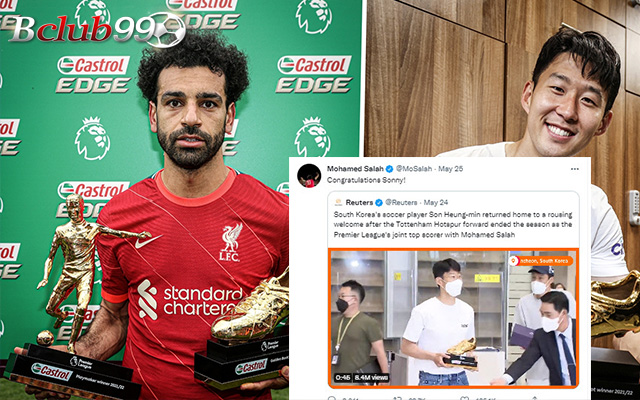Open the three-dot tweet options menu

point(575,169)
